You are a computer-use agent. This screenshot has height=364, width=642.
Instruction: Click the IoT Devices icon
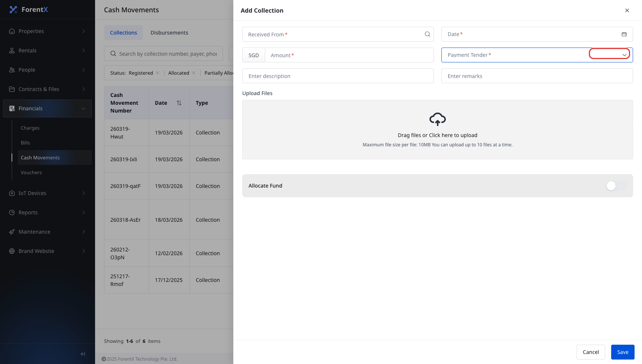[12, 193]
